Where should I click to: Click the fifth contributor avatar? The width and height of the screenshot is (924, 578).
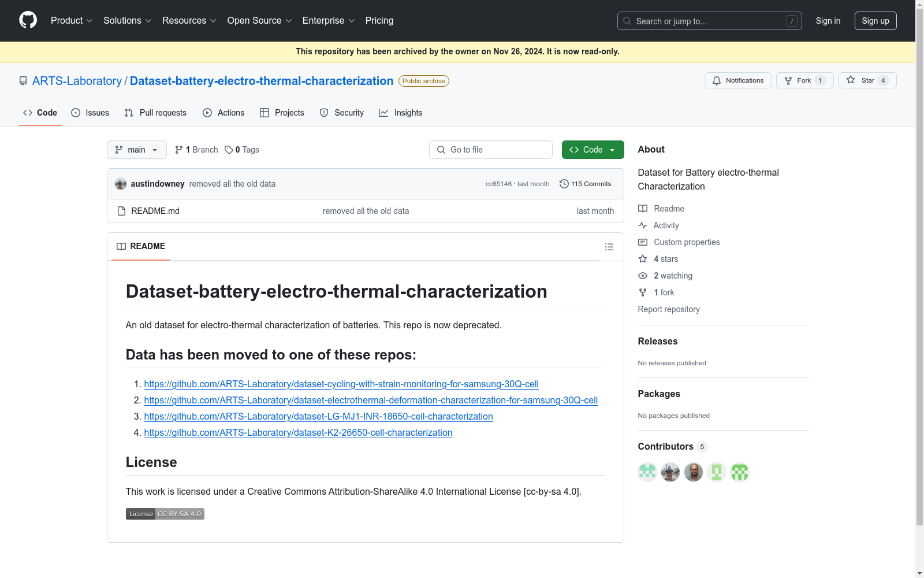740,472
